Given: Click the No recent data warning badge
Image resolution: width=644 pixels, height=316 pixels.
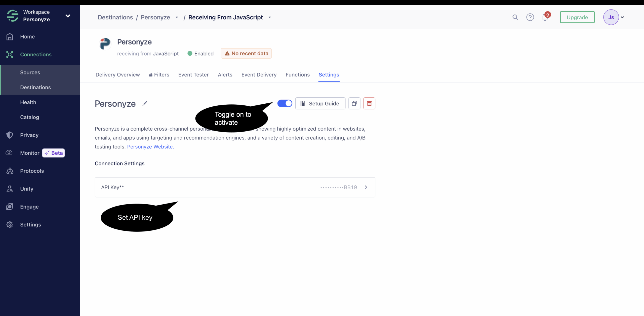Looking at the screenshot, I should coord(246,53).
